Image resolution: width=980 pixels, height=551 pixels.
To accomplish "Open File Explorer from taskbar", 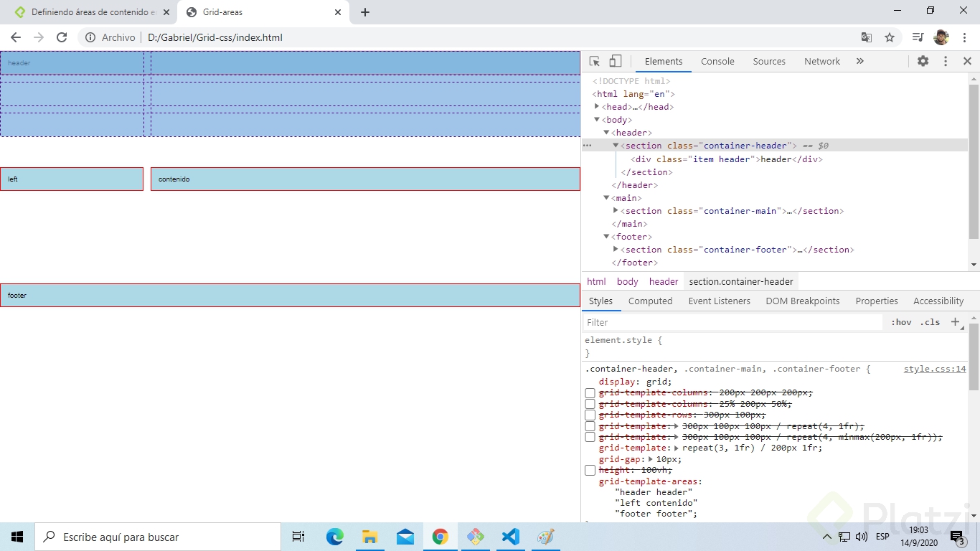I will click(369, 537).
